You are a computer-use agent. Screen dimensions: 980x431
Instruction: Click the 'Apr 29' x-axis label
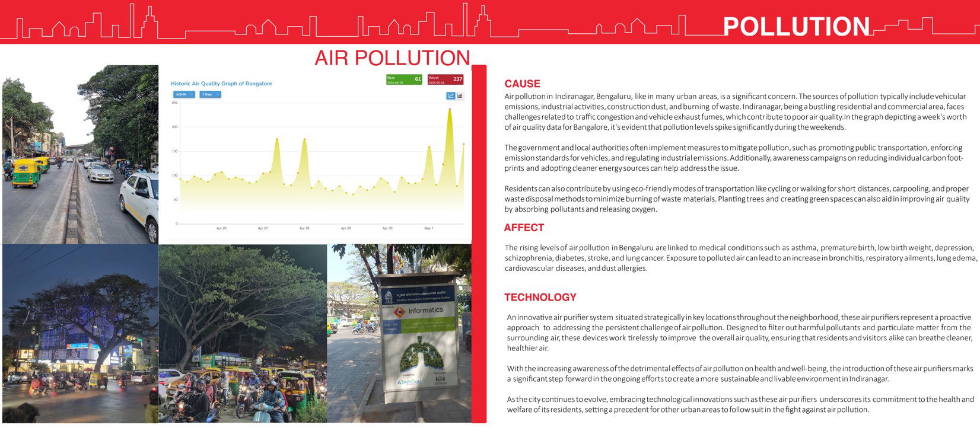(346, 228)
